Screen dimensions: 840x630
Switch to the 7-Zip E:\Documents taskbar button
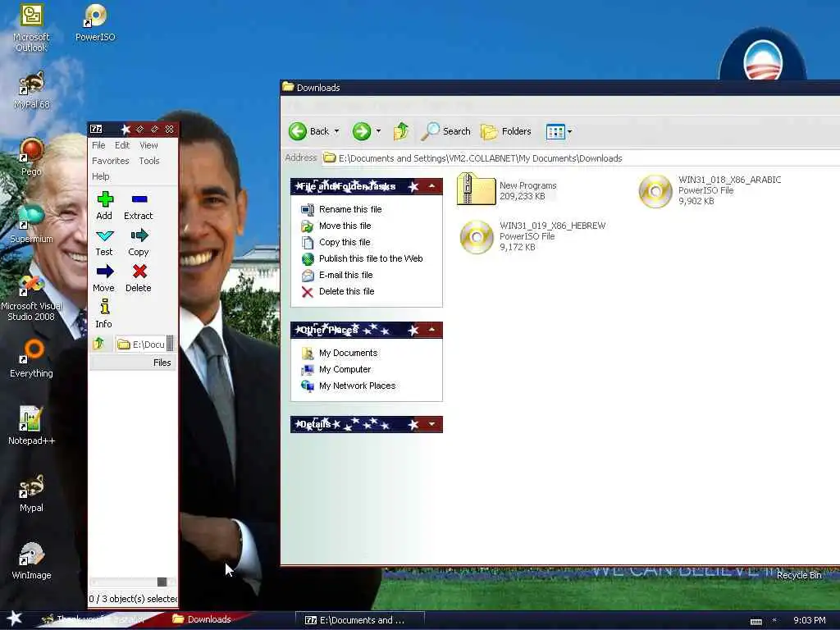[360, 620]
